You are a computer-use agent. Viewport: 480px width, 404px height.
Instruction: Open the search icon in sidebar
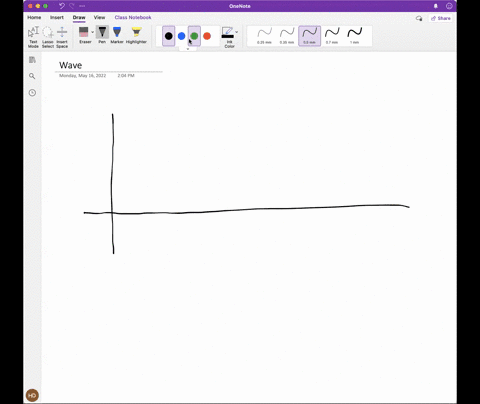pyautogui.click(x=32, y=76)
